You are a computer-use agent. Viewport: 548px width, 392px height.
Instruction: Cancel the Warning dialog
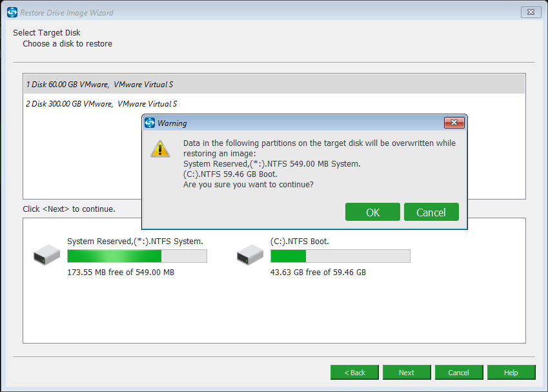pos(431,212)
